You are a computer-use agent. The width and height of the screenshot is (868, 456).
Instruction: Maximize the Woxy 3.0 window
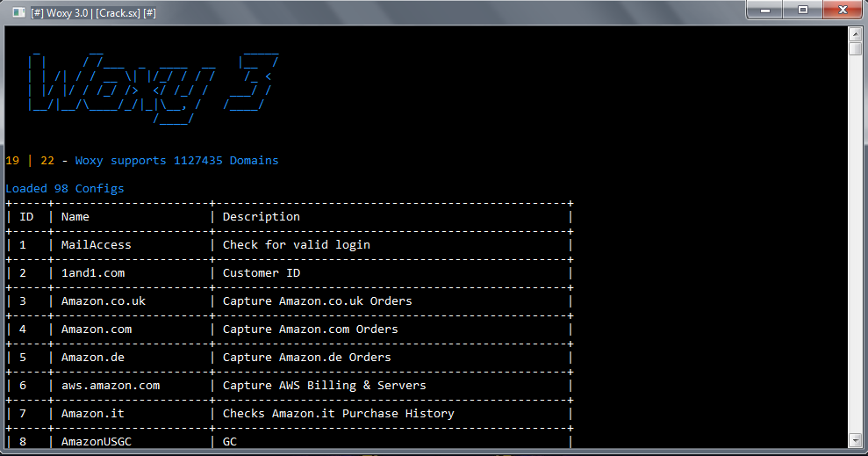pos(803,10)
